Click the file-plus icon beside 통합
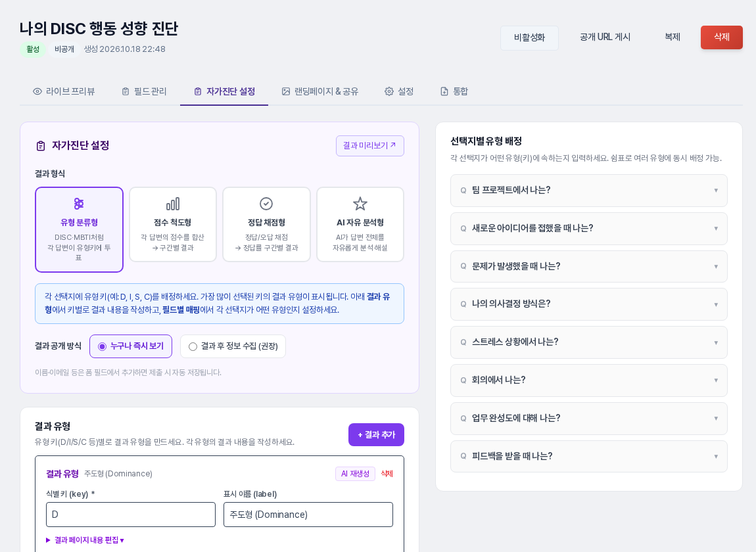The height and width of the screenshot is (552, 756). pyautogui.click(x=444, y=91)
